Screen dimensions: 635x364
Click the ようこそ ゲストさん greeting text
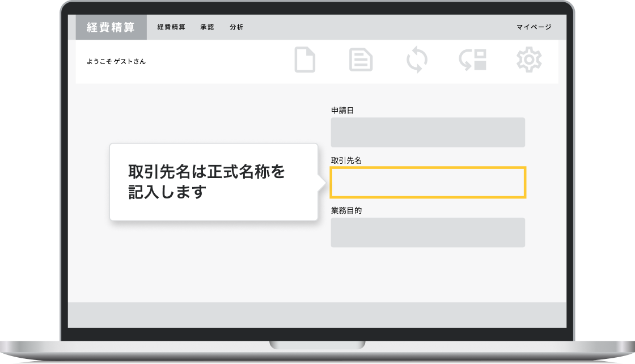click(x=116, y=61)
